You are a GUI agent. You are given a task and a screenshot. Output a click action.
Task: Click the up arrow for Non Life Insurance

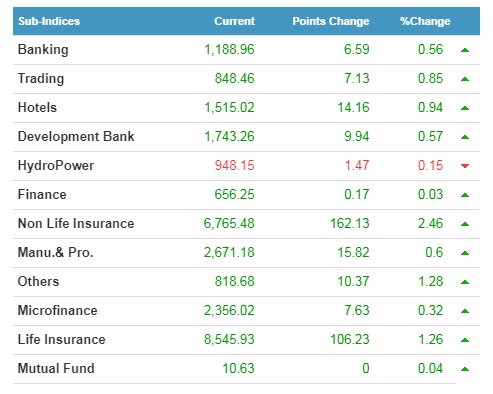pos(465,224)
